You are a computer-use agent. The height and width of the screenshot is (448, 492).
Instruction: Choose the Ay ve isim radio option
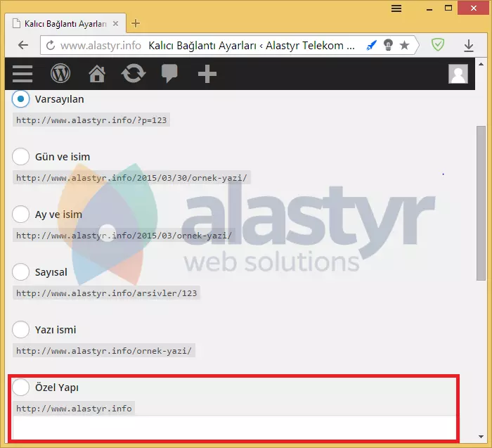tap(20, 214)
